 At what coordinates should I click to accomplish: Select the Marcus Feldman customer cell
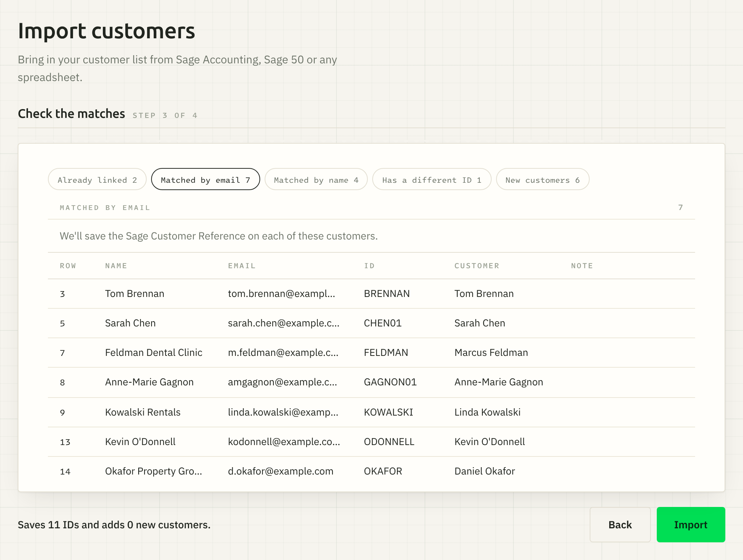click(491, 353)
